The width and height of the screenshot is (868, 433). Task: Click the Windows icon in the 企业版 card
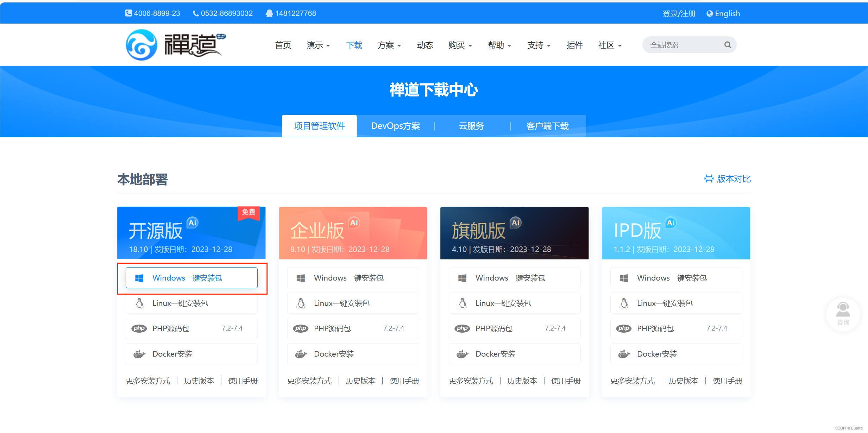301,278
